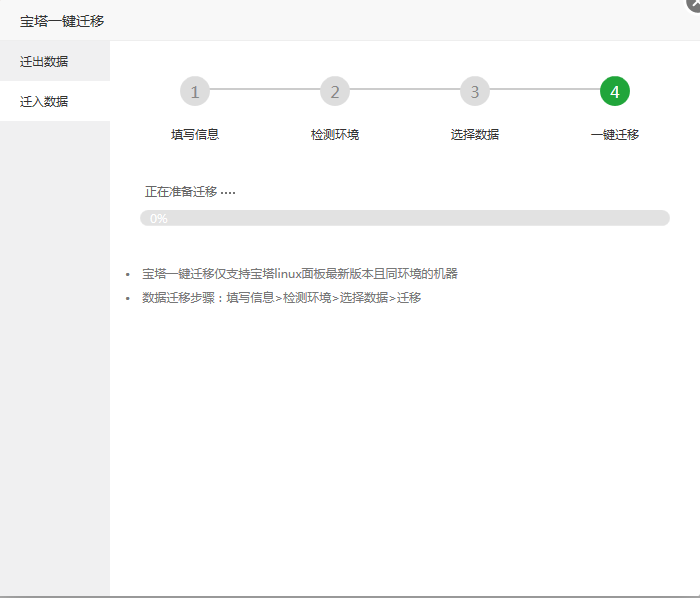The width and height of the screenshot is (700, 598).
Task: Click the 选择数据 step label
Action: [475, 134]
